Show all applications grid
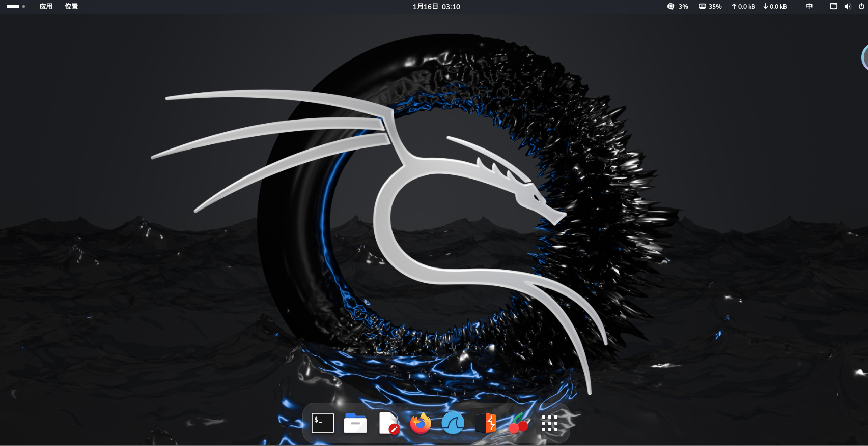 (550, 423)
